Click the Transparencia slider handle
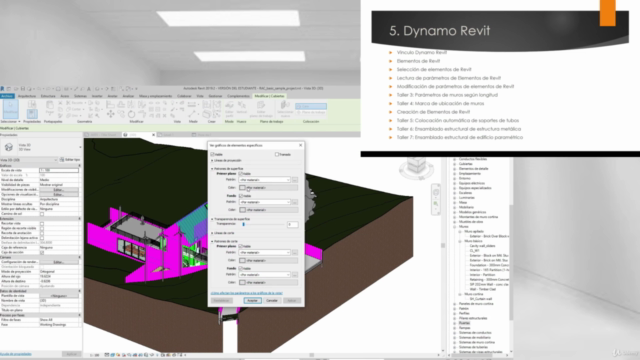Screen dimensions: 640x360 click(x=244, y=224)
